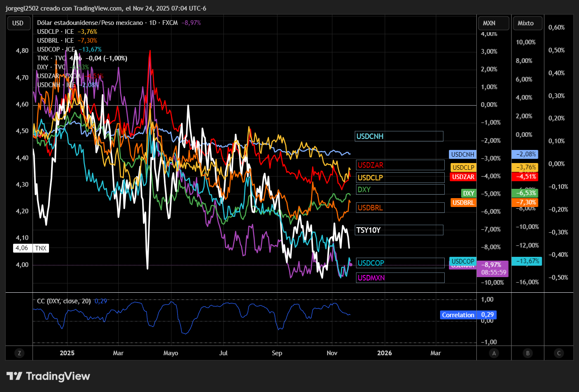Click the cyan USDCOP price scale tag

click(x=463, y=261)
